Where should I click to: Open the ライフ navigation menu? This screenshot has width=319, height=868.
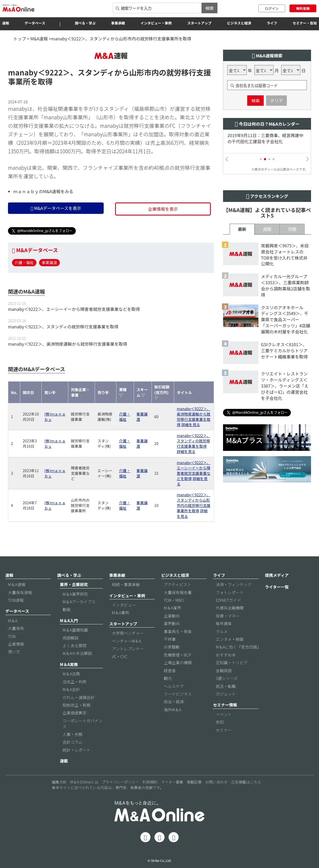coord(272,23)
